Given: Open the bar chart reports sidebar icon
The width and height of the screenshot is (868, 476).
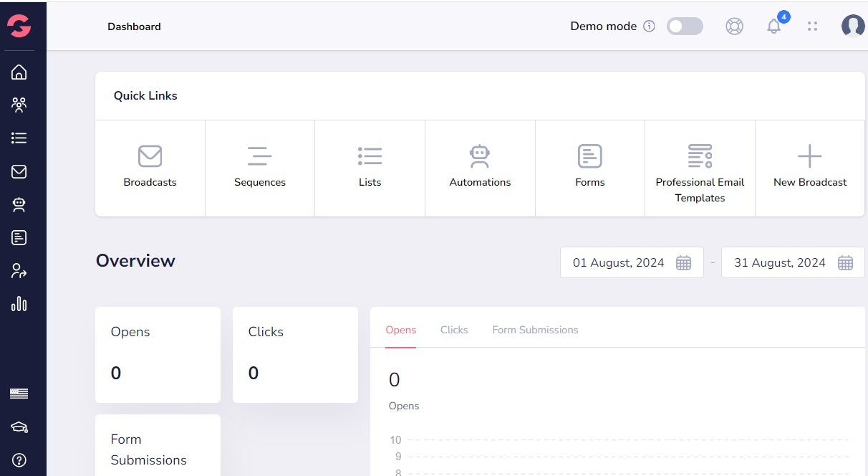Looking at the screenshot, I should [x=19, y=304].
